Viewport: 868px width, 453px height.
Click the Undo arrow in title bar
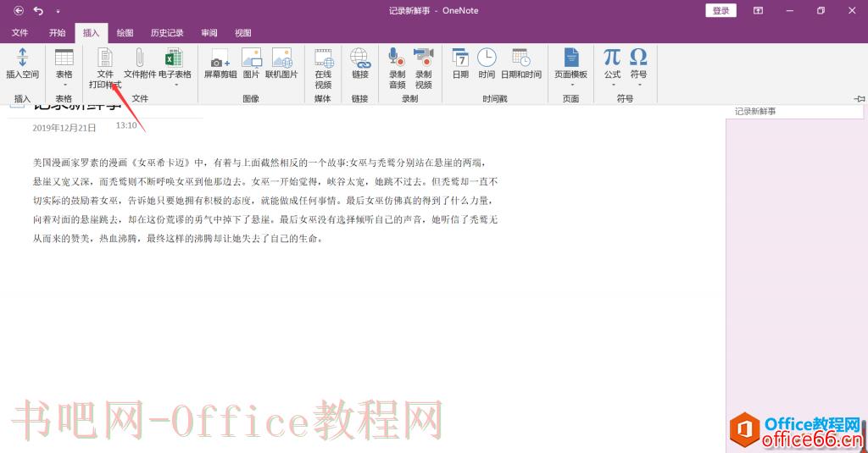point(38,10)
